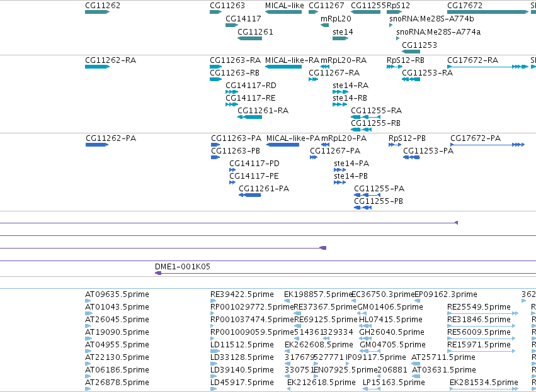Click protein CG11263-PB

(215, 157)
